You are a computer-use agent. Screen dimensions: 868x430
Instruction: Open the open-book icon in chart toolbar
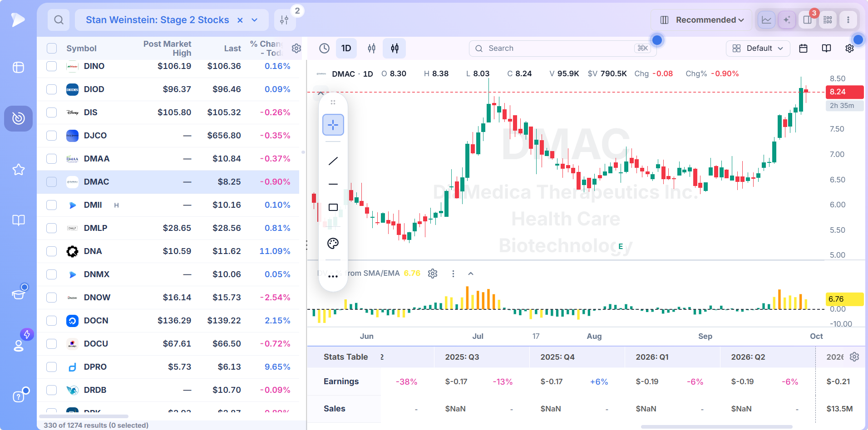pos(826,48)
